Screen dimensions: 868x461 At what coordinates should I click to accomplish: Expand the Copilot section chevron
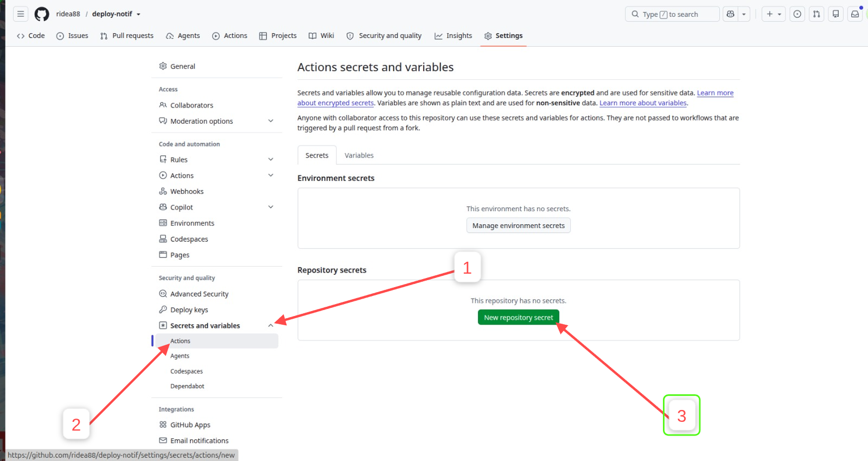(x=271, y=207)
